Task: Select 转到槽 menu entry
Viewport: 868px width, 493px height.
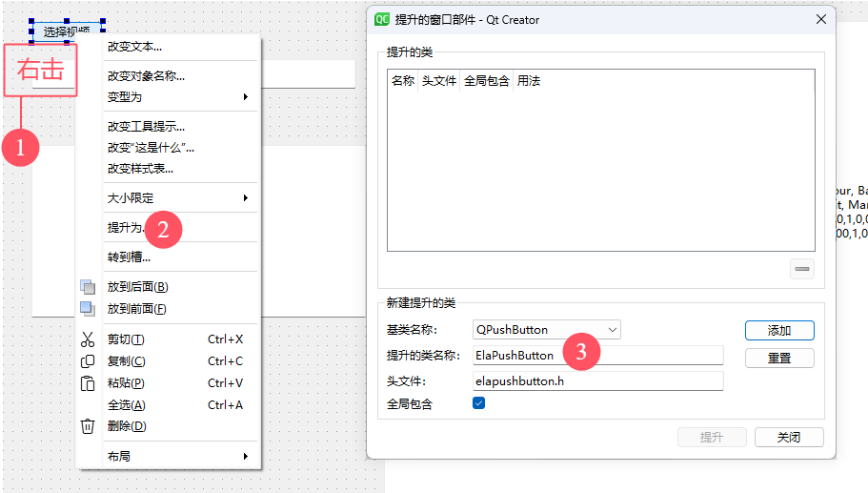Action: click(x=130, y=257)
